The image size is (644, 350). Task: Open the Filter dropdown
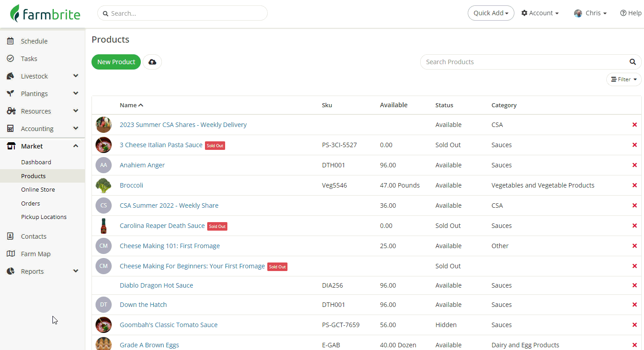pos(624,79)
